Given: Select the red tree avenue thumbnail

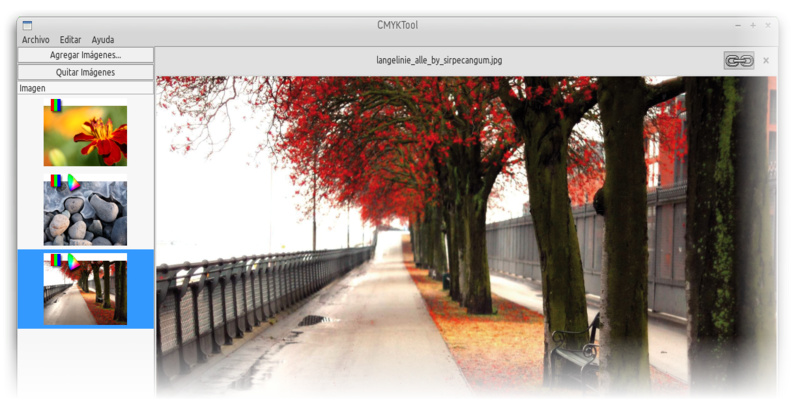Looking at the screenshot, I should [85, 289].
